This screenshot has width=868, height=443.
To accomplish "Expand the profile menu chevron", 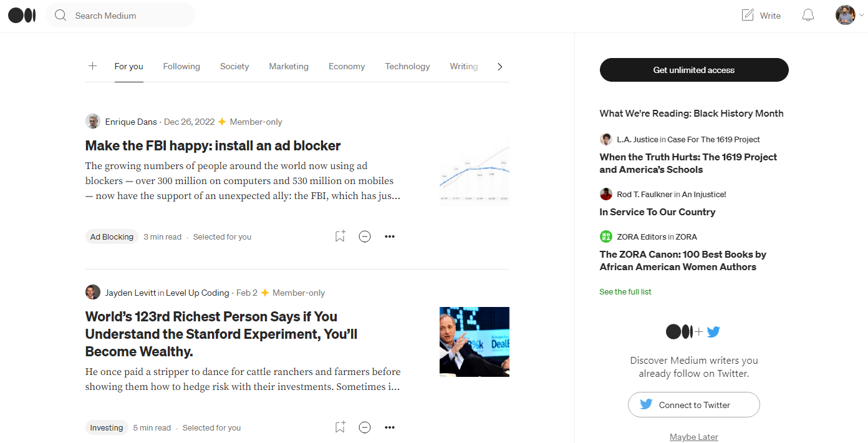I will pyautogui.click(x=862, y=16).
